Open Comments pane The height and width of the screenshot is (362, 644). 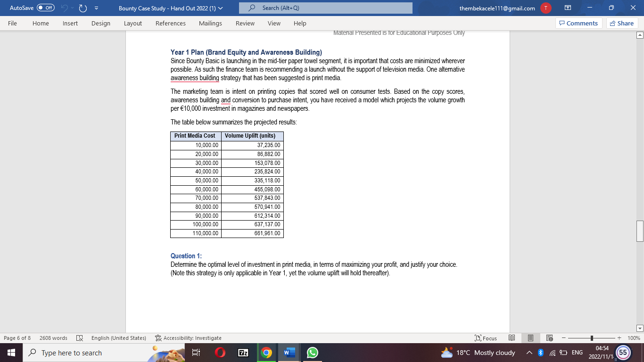point(578,23)
